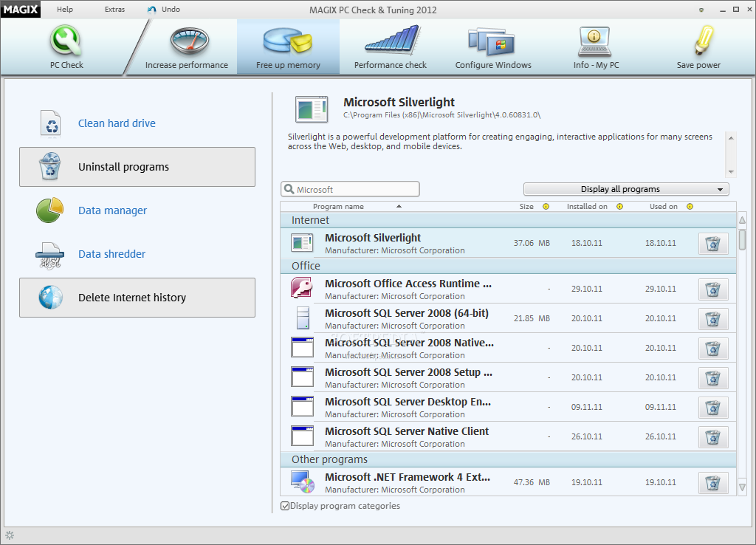This screenshot has height=545, width=756.
Task: Click the program list scrollbar thumb
Action: [x=743, y=240]
